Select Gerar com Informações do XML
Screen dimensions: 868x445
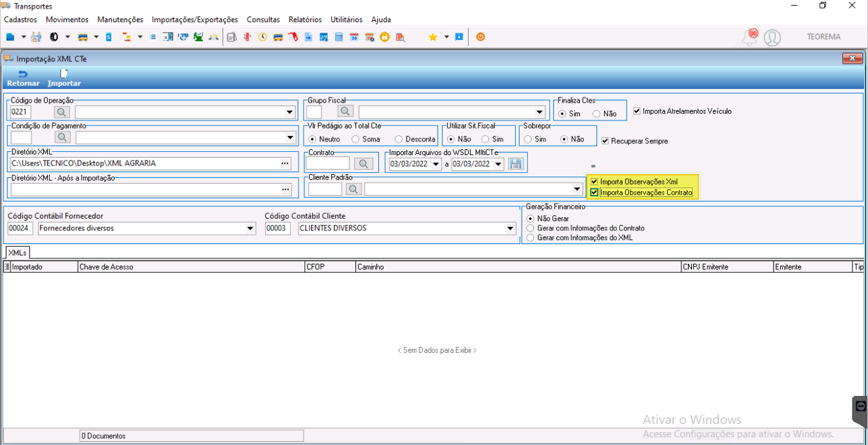[530, 238]
